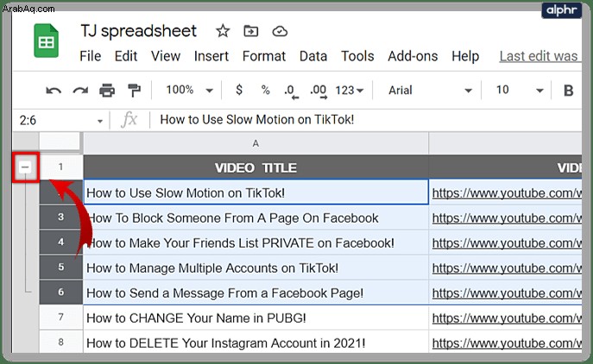Viewport: 593px width, 364px height.
Task: Open the name box dropdown arrow
Action: point(100,122)
